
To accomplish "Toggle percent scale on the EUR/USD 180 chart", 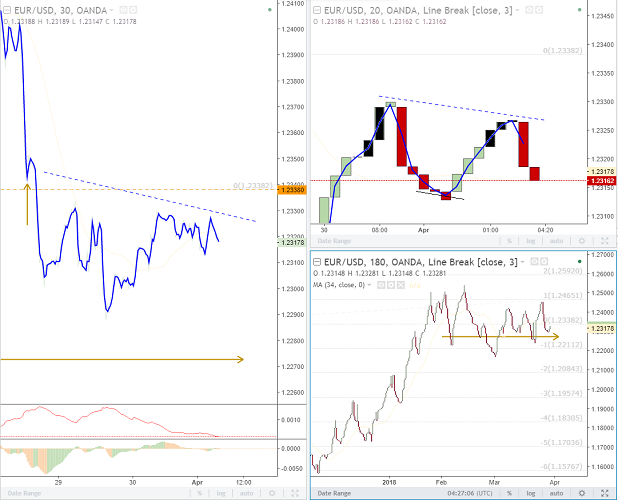I will coord(509,493).
